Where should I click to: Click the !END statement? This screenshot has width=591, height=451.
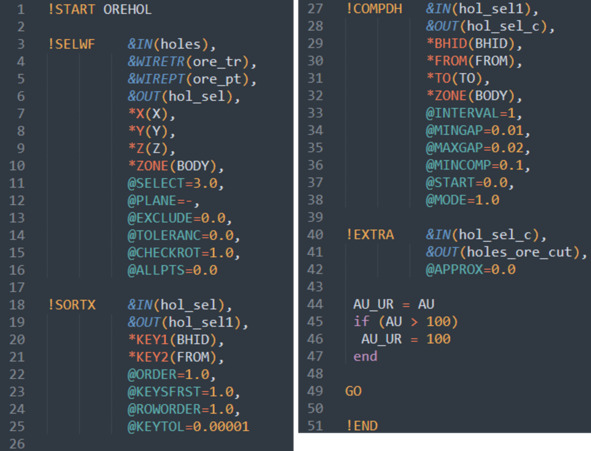[362, 426]
